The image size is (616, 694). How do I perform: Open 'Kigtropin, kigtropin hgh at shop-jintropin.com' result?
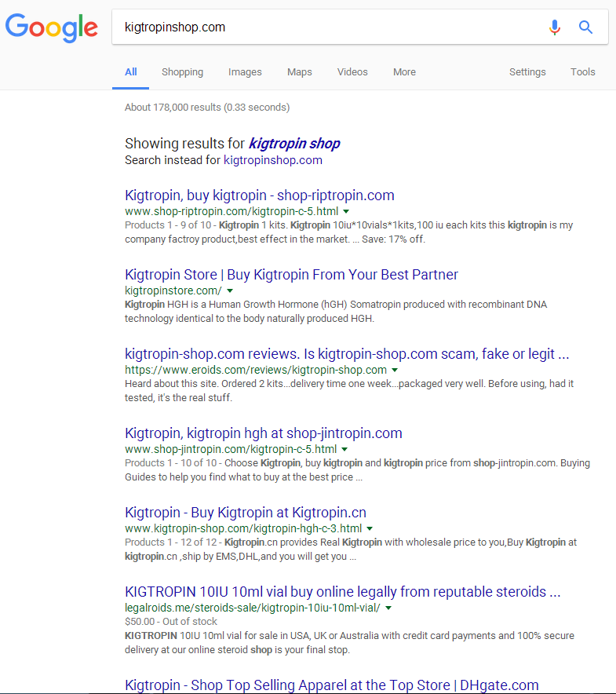coord(264,433)
